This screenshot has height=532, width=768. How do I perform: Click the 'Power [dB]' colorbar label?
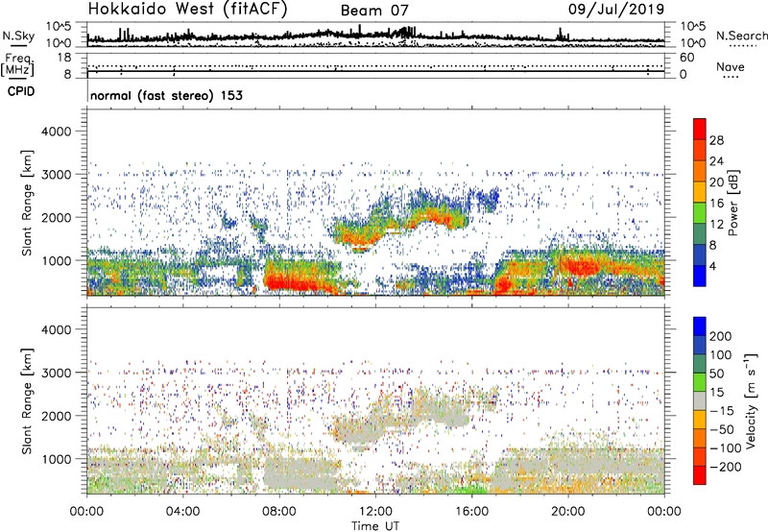pos(733,203)
